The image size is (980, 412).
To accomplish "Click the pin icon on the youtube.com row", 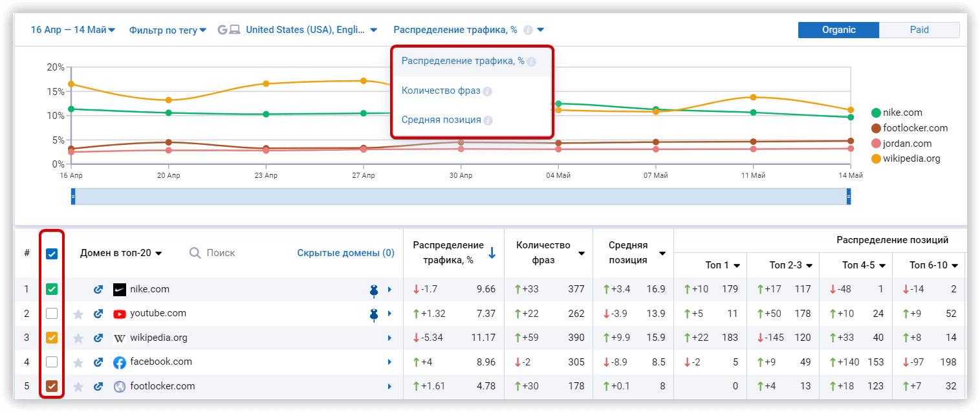I will pos(374,314).
